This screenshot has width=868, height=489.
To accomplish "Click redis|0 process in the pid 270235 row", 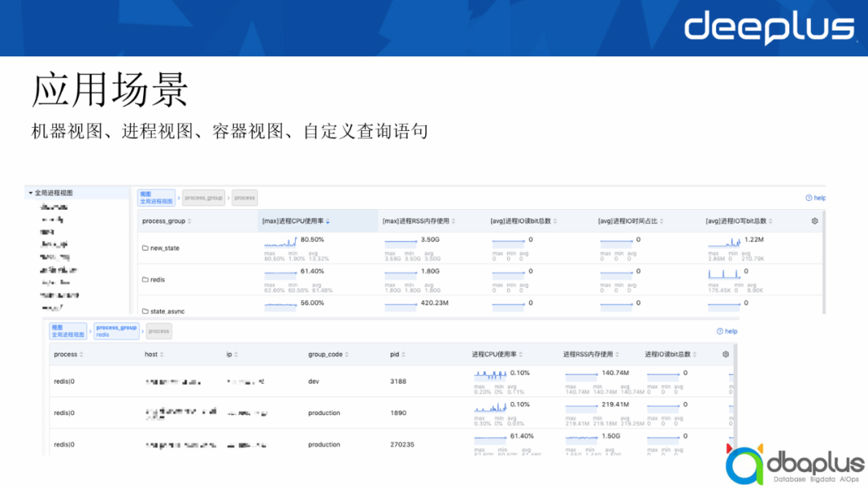I will (x=64, y=445).
